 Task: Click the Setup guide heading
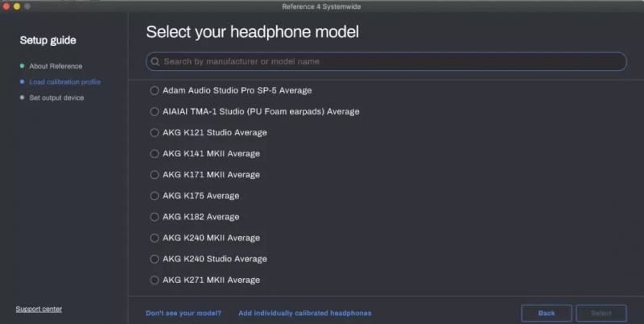48,40
